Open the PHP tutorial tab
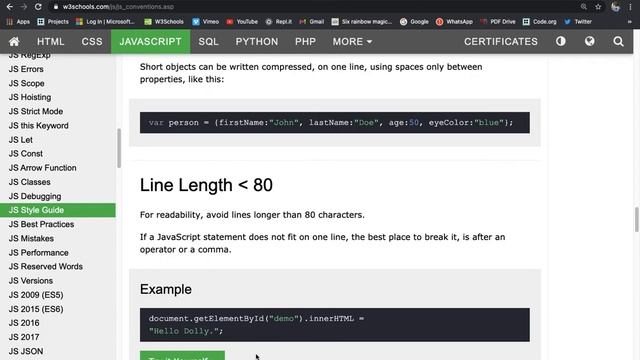This screenshot has height=360, width=640. (x=305, y=41)
